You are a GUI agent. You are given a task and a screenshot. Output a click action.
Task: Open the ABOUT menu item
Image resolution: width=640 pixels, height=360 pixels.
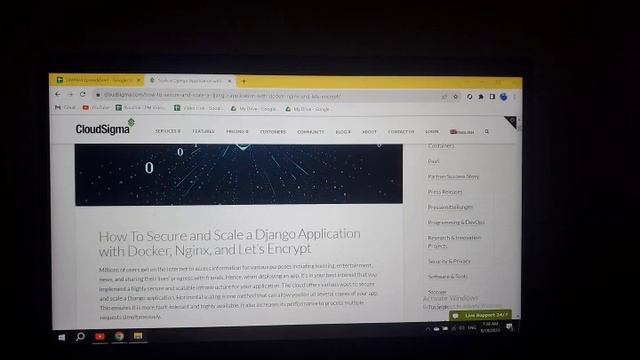tap(369, 132)
